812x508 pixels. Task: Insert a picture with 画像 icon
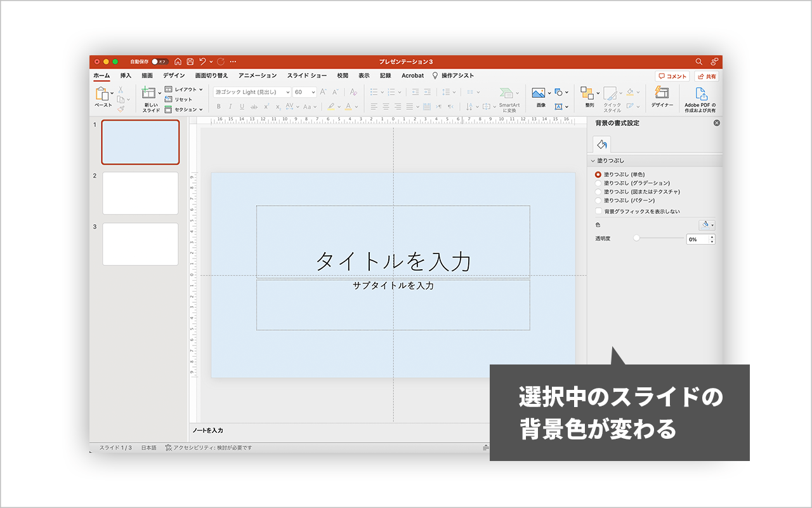pos(539,93)
